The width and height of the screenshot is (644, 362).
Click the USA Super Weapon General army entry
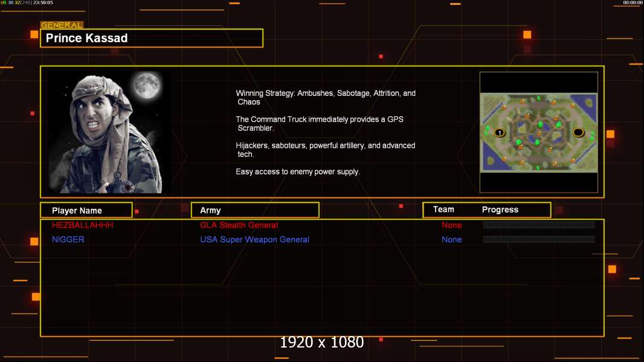tap(255, 240)
